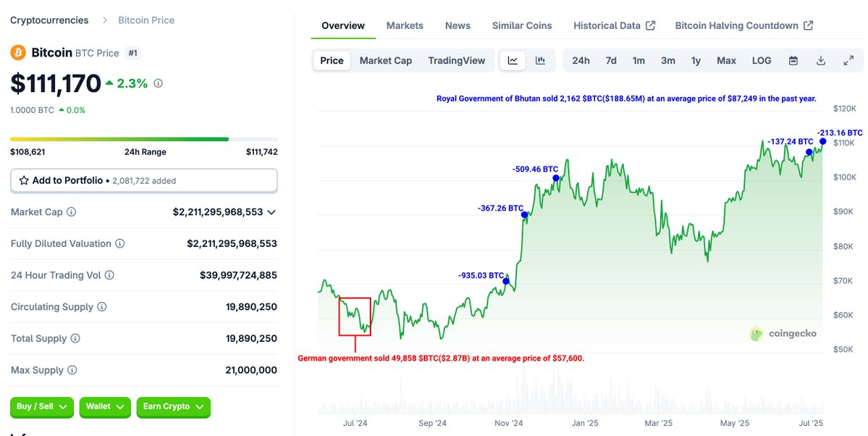Click the -935.03 BTC chart marker

[x=506, y=282]
